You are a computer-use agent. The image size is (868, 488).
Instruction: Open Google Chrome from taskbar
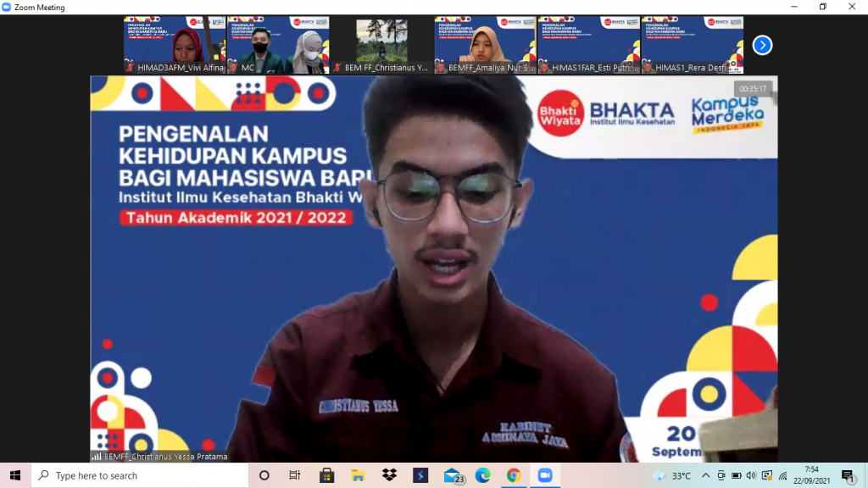[514, 475]
